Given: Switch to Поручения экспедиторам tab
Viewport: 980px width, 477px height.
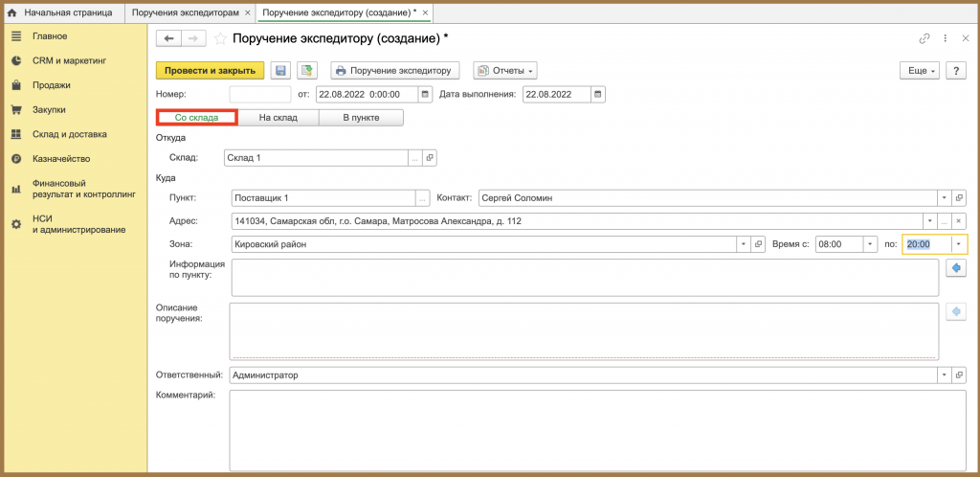Looking at the screenshot, I should (x=186, y=12).
